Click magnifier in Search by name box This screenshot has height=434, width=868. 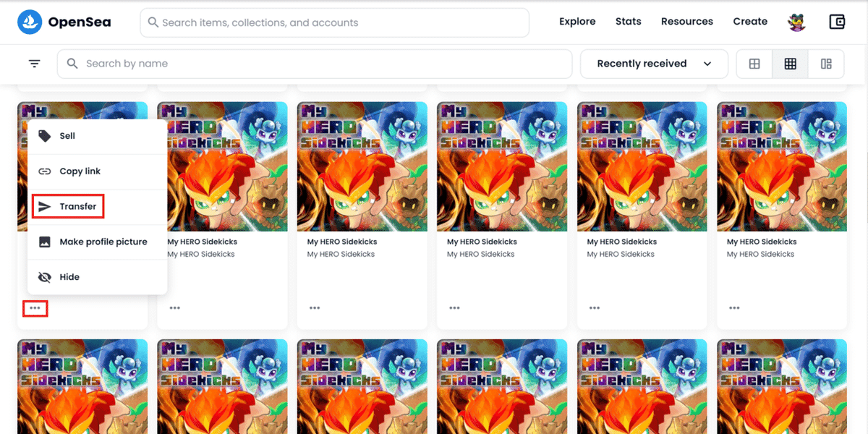tap(72, 64)
